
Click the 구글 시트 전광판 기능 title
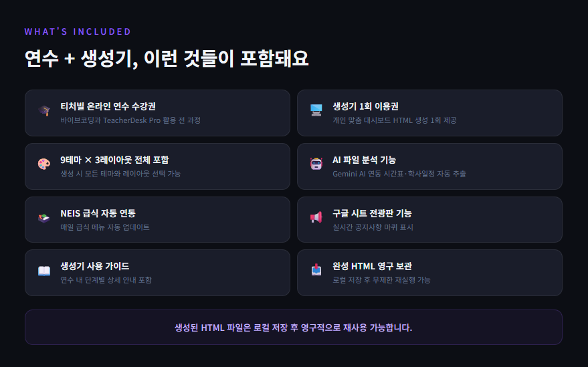(372, 213)
